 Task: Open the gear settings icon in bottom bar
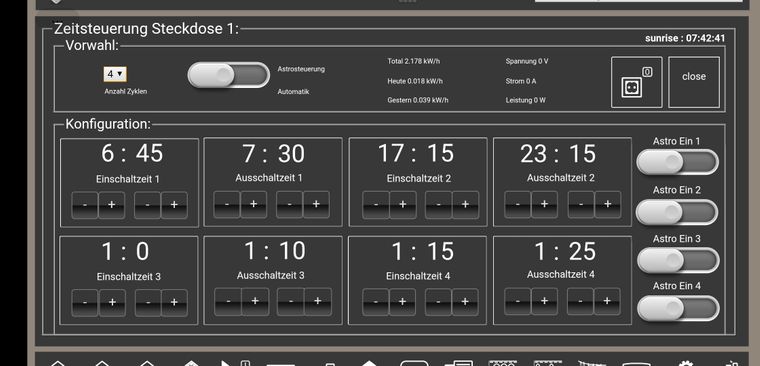point(685,363)
